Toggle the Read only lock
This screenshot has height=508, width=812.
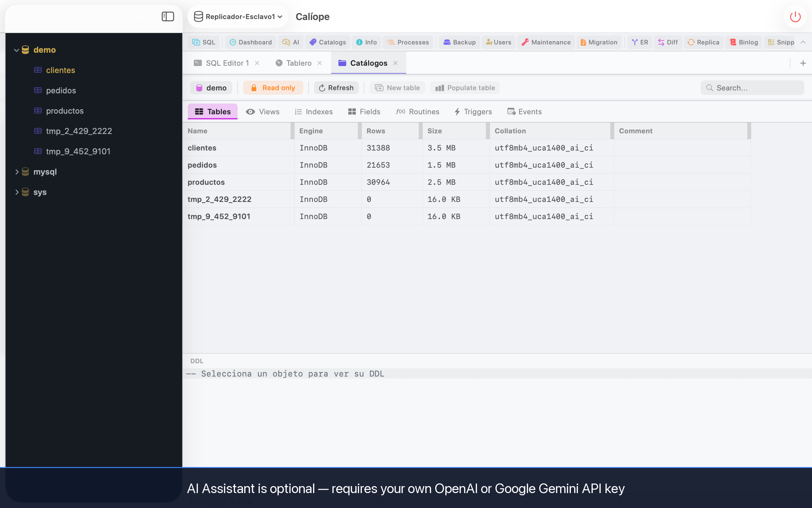click(x=273, y=88)
